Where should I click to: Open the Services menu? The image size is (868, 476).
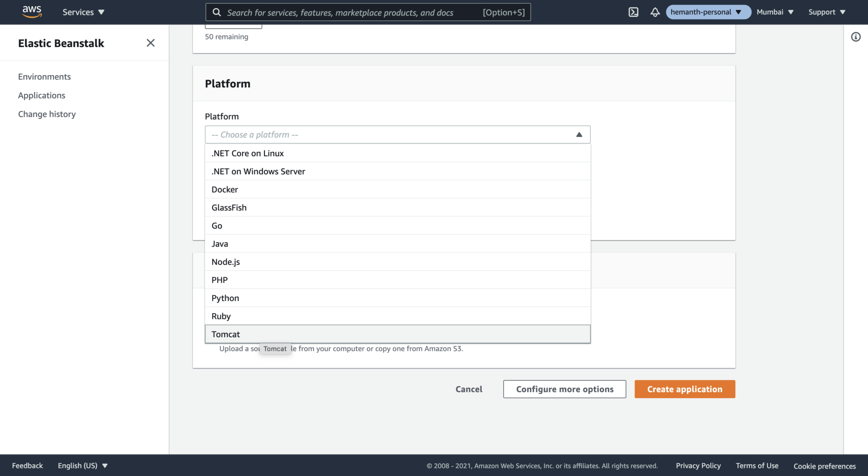point(83,12)
